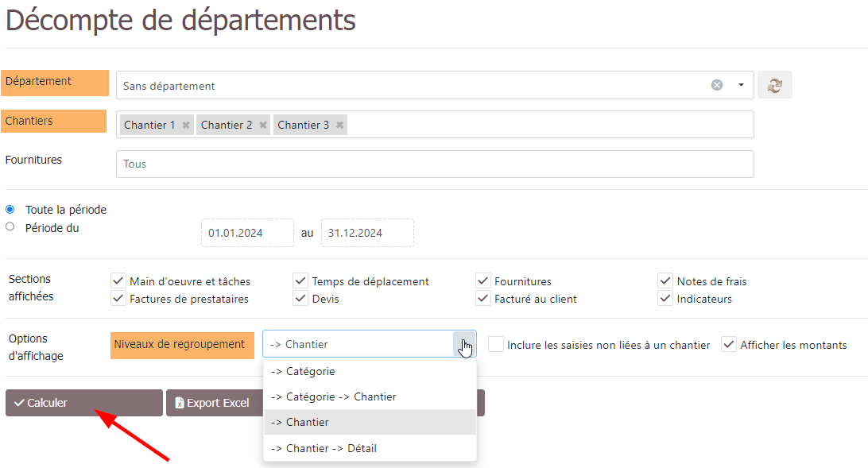868x468 pixels.
Task: Remove the Chantier 3 tag
Action: point(340,125)
